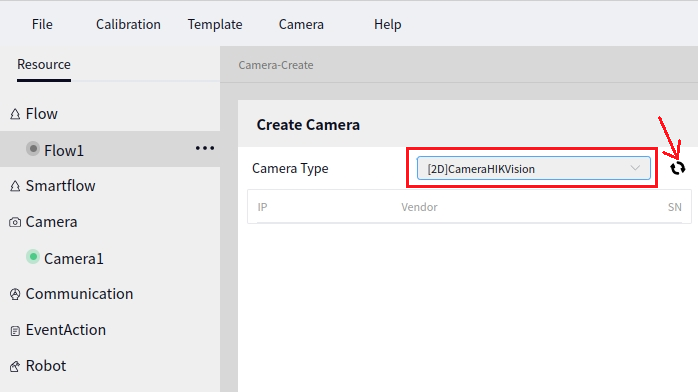The width and height of the screenshot is (698, 392).
Task: Click the Smartflow bell icon
Action: 15,186
